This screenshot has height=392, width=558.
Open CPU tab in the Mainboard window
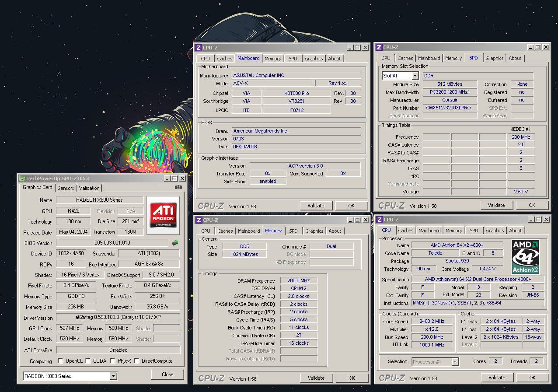pos(206,59)
